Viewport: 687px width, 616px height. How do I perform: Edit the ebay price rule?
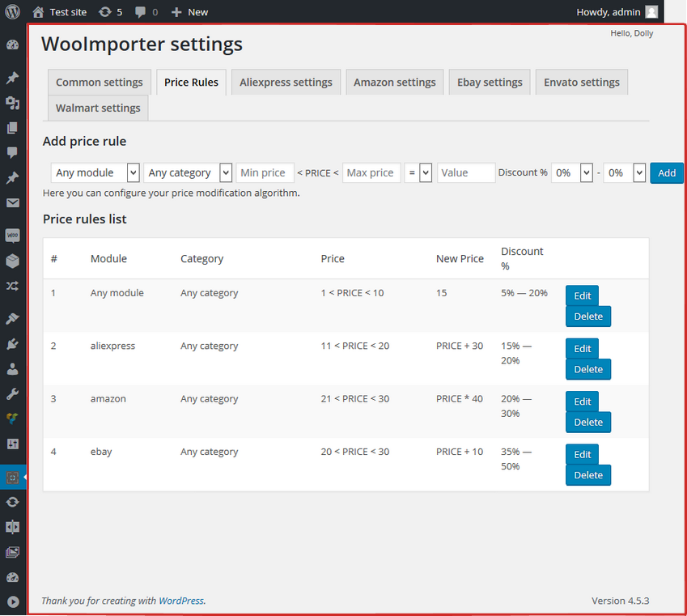point(583,455)
